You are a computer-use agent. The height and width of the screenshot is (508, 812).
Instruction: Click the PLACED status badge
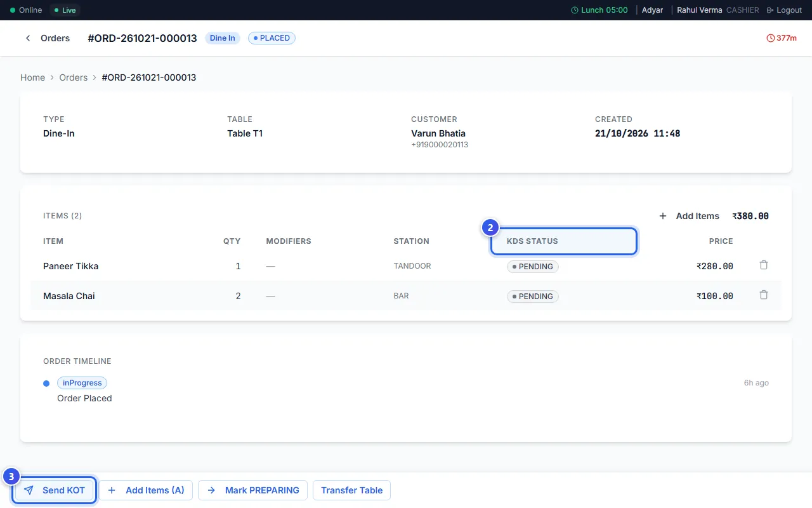272,38
